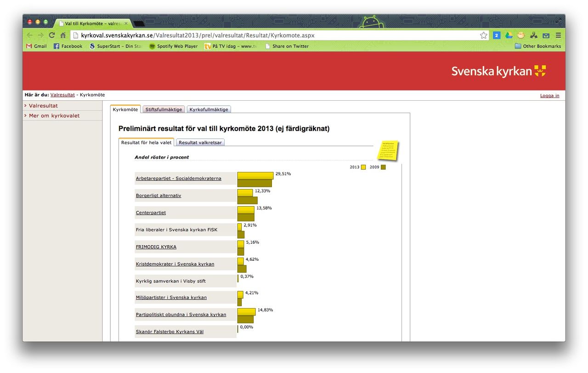
Task: Open the Facebook bookmark
Action: pos(68,46)
